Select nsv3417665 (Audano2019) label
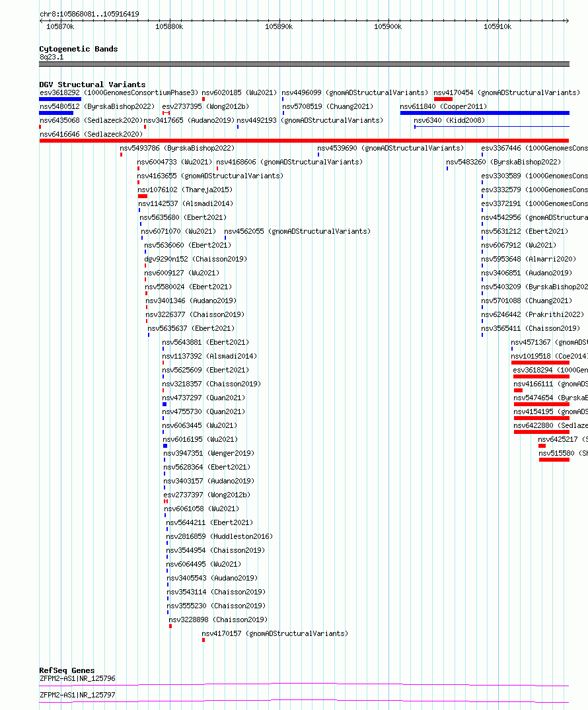 [189, 120]
